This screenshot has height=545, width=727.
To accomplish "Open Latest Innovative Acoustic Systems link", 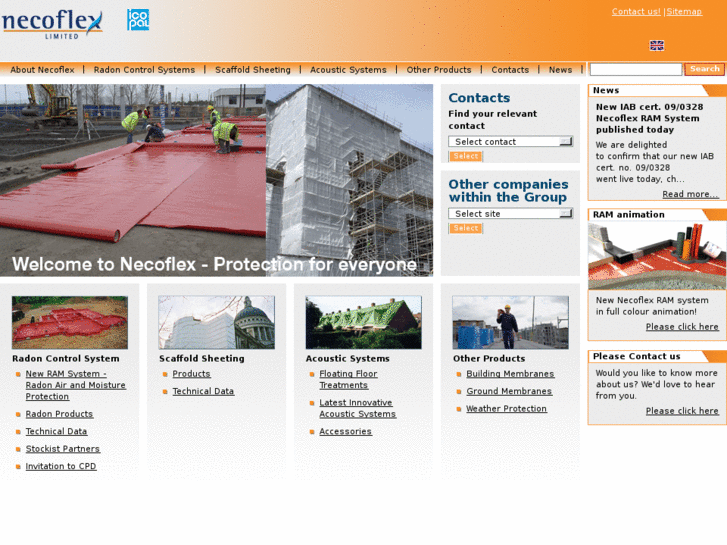I will (x=357, y=408).
